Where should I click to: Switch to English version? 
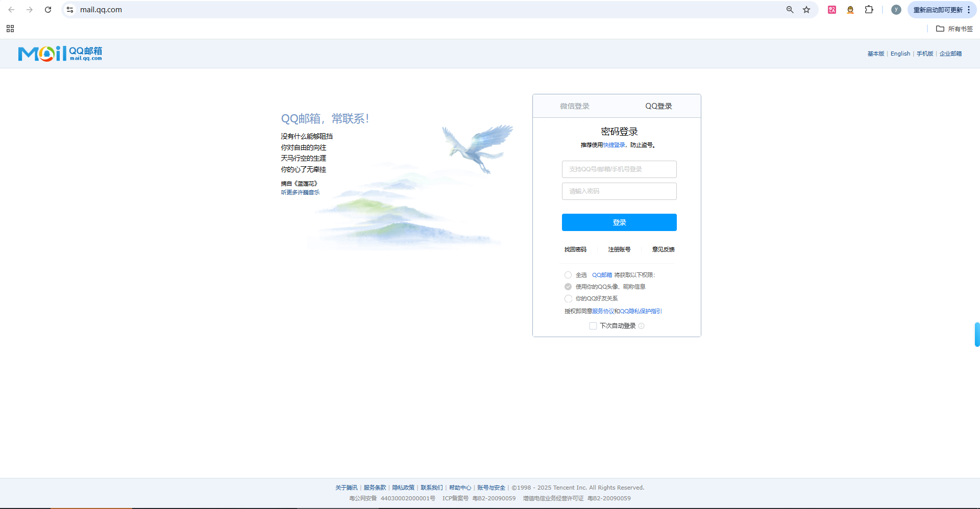tap(900, 54)
